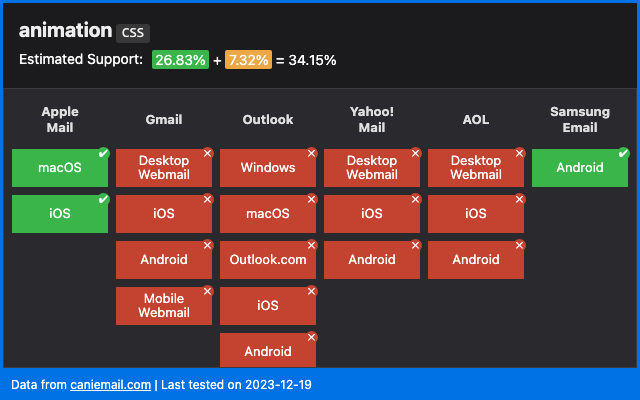This screenshot has width=640, height=400.
Task: Select the Gmail Mobile Webmail tile
Action: point(164,306)
